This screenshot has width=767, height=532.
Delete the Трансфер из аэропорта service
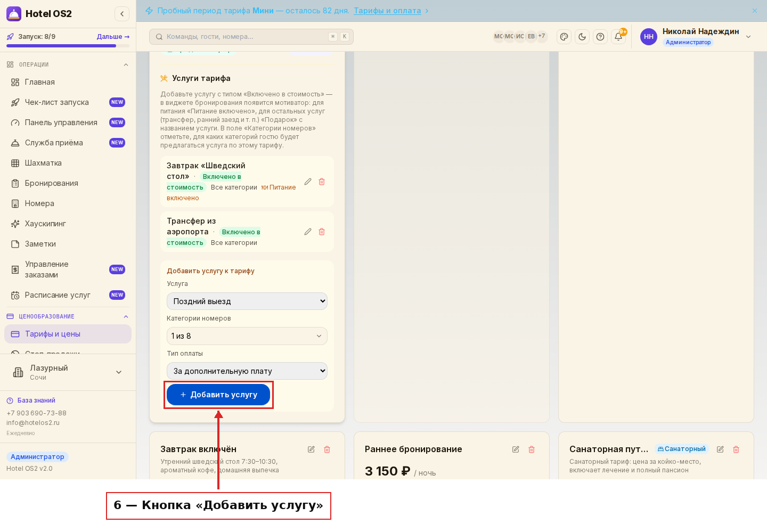pos(322,232)
